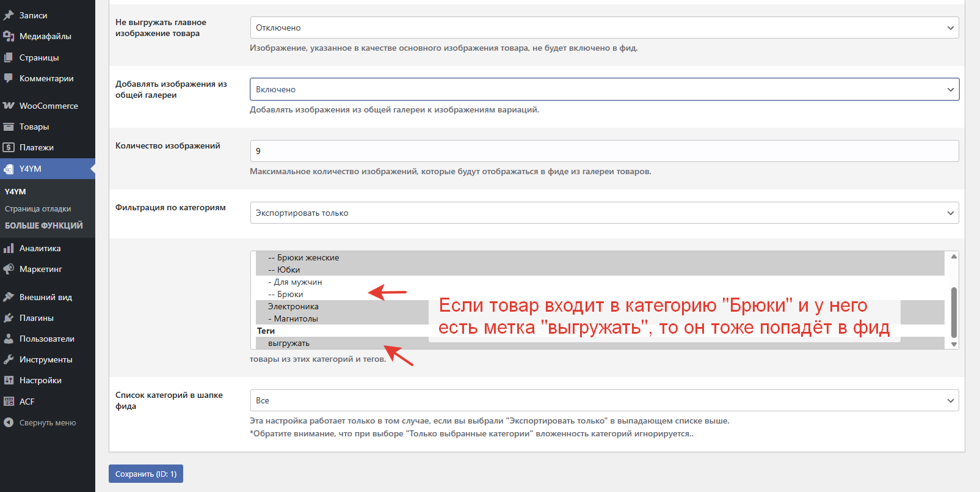
Task: Click the 'БОЛЬШЕ ФУНКЦИЙ' link
Action: click(44, 226)
